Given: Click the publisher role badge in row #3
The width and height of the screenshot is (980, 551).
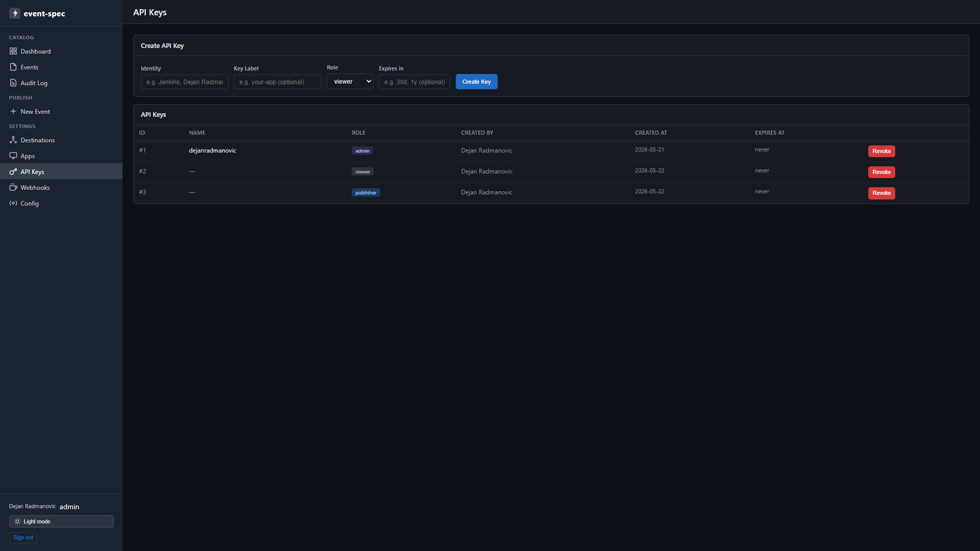Looking at the screenshot, I should 366,192.
